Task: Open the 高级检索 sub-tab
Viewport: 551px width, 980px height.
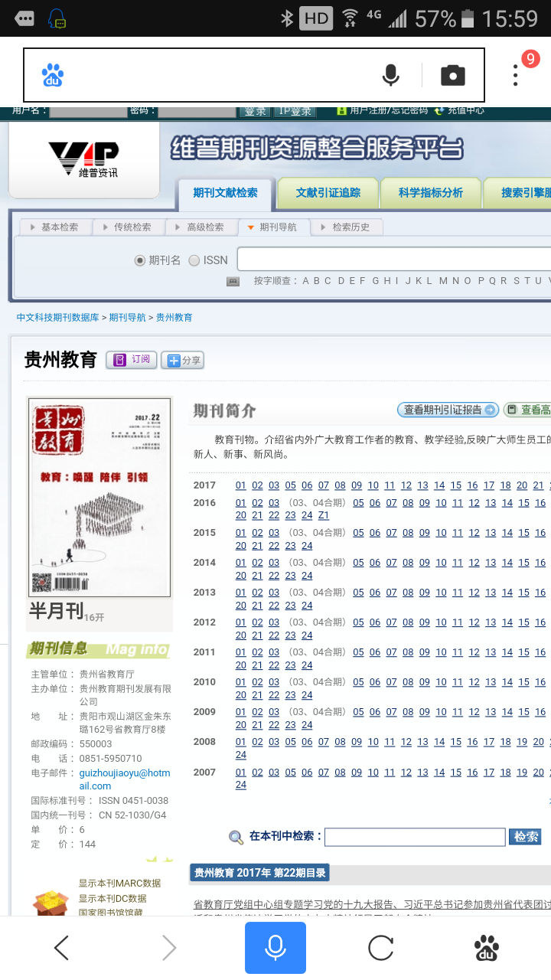Action: pos(202,227)
